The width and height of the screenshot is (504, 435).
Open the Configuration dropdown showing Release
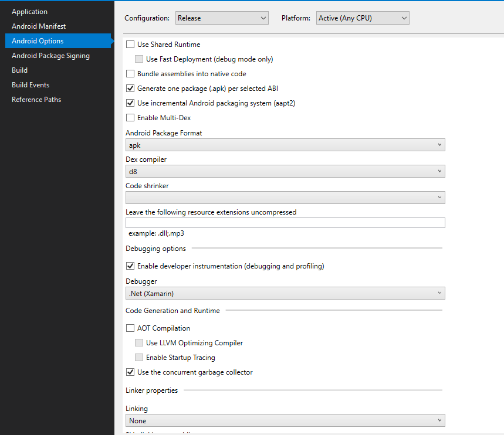(x=222, y=18)
